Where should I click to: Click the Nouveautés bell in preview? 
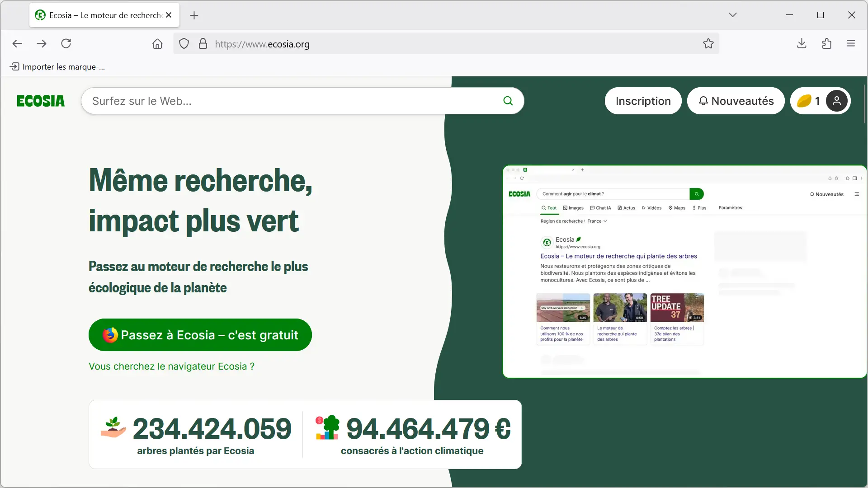(826, 194)
